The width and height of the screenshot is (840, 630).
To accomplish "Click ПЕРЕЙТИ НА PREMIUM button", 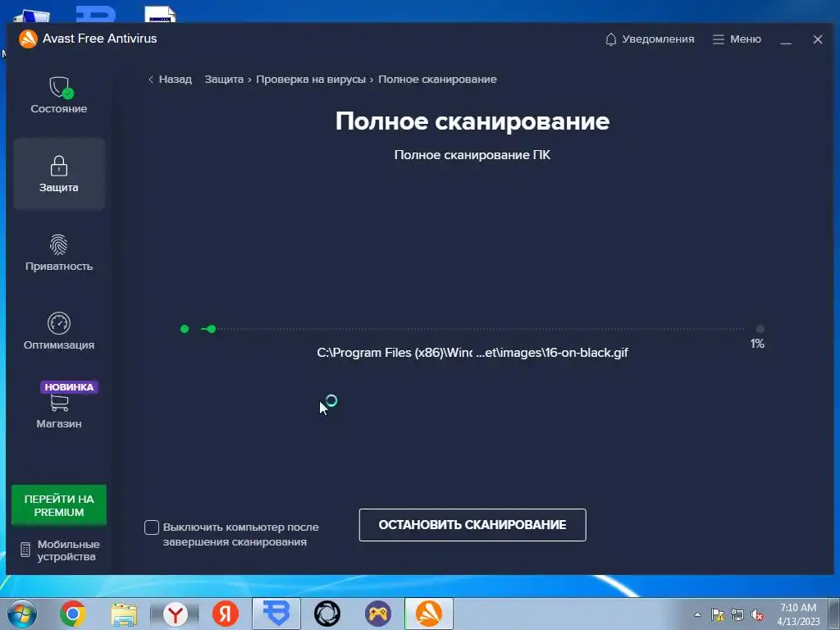I will [x=59, y=505].
